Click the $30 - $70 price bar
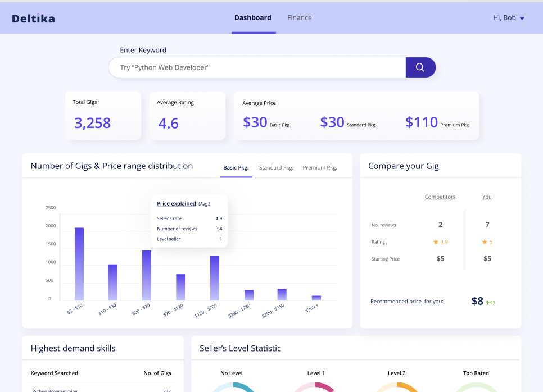 [147, 275]
